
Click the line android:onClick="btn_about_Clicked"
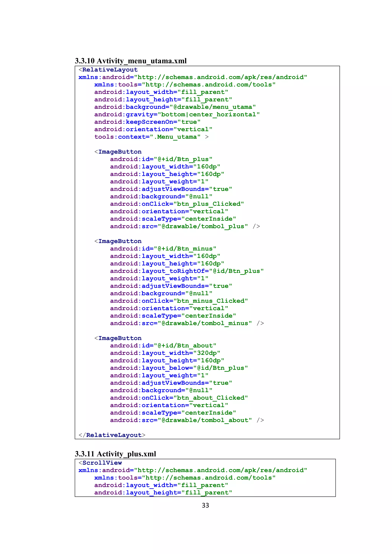[x=179, y=398]
